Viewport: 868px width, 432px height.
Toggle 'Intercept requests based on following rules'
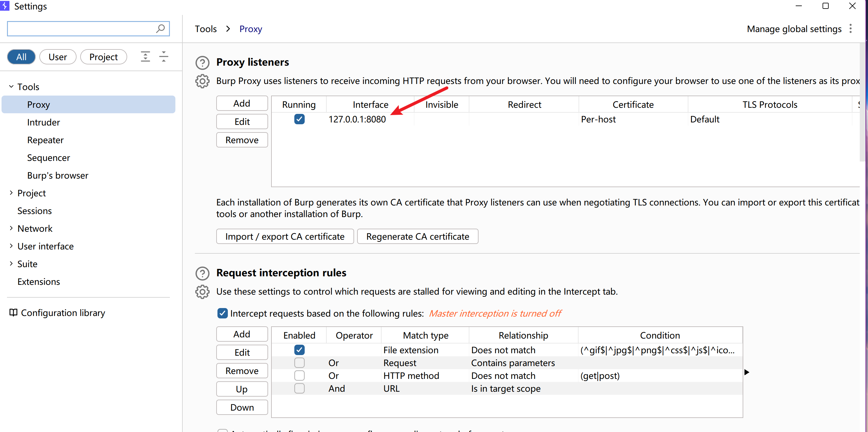[222, 313]
